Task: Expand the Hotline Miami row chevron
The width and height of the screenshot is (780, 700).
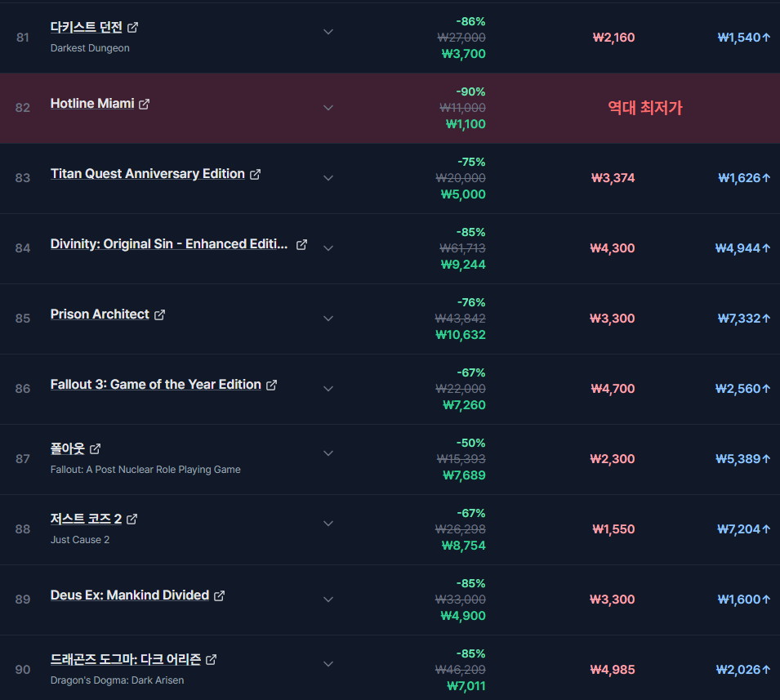Action: (x=328, y=108)
